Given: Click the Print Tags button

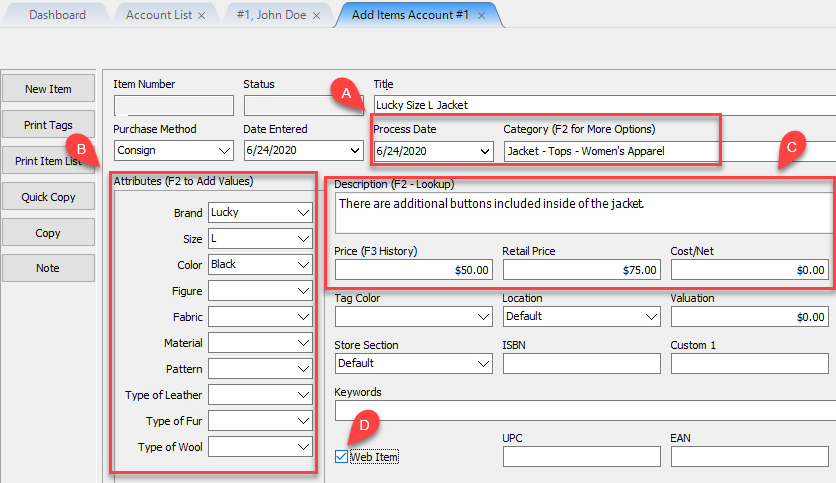Looking at the screenshot, I should tap(49, 125).
